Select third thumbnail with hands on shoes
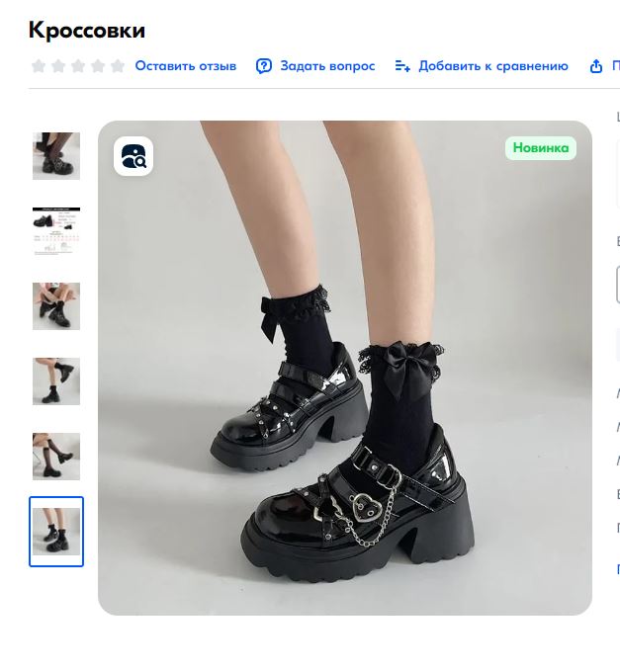The width and height of the screenshot is (620, 672). click(56, 306)
